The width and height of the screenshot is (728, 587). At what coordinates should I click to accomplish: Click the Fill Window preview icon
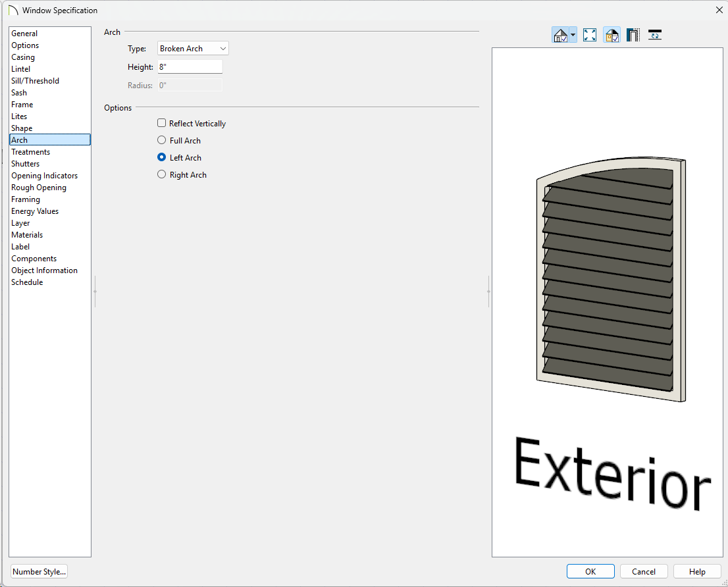click(590, 36)
